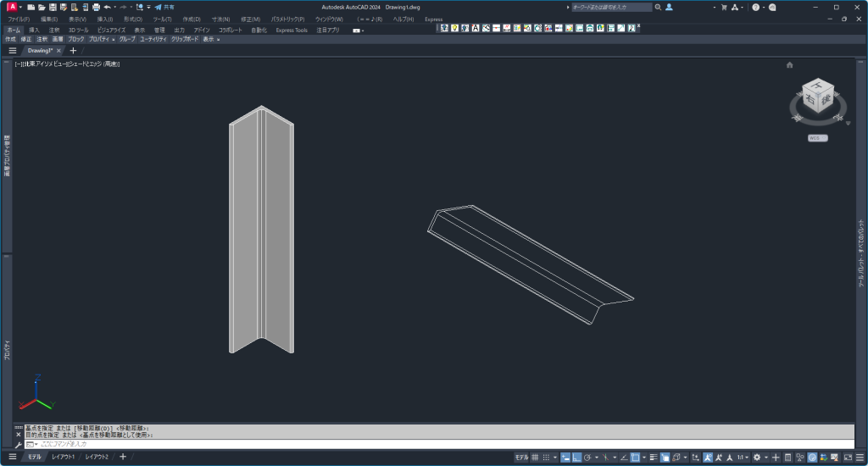Expand the WCS coordinate system dropdown
The height and width of the screenshot is (466, 868).
coord(817,138)
